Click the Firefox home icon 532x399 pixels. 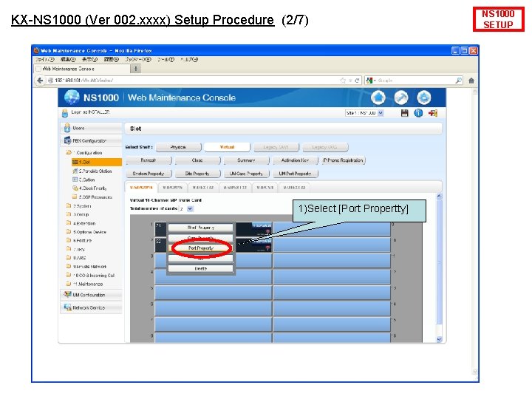(471, 81)
